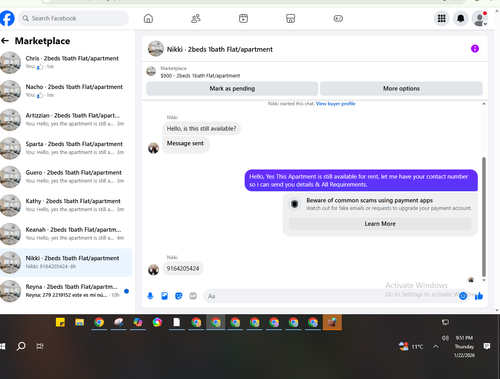Screen dimensions: 500x379
Task: Click the 'Hello, is this still available?' message
Action: pyautogui.click(x=201, y=128)
